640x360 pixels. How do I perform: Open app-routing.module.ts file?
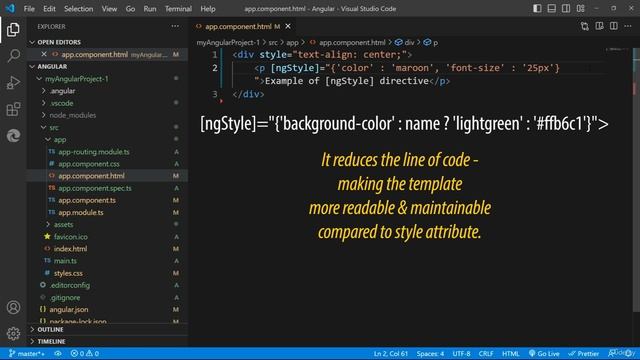tap(94, 151)
